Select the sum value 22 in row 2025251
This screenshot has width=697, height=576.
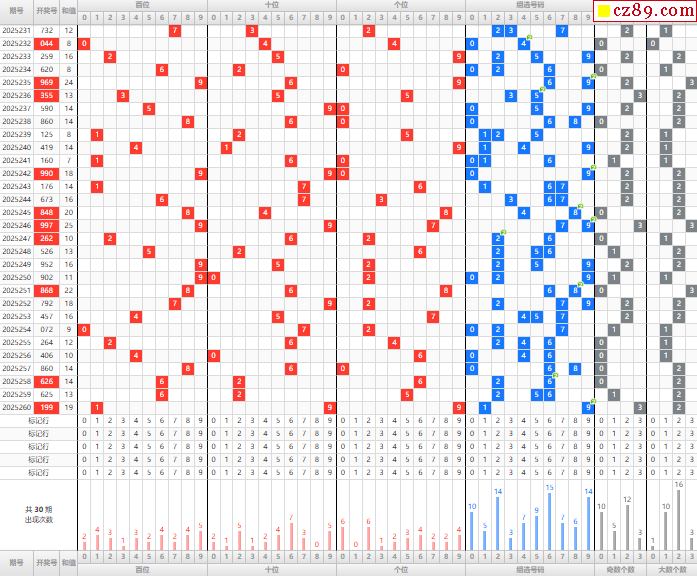point(68,290)
